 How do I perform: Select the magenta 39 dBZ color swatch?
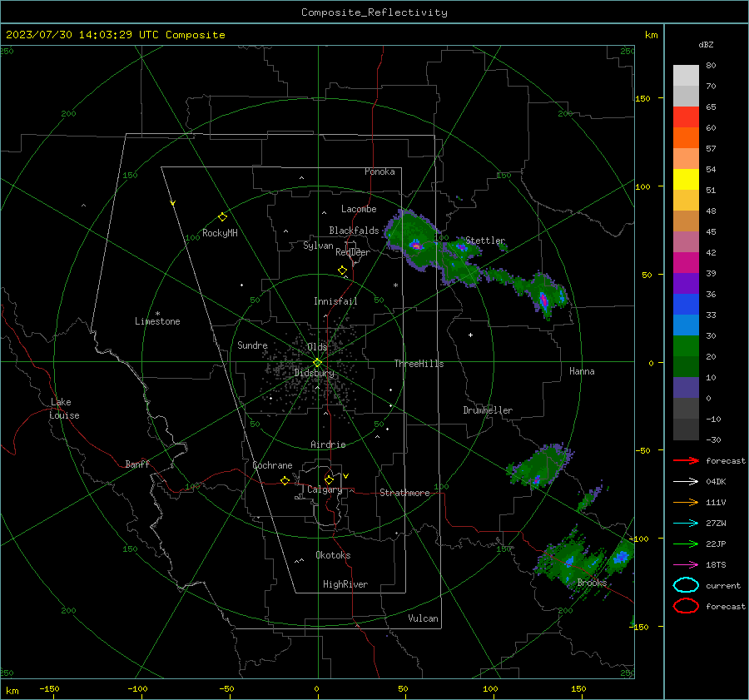[x=686, y=263]
